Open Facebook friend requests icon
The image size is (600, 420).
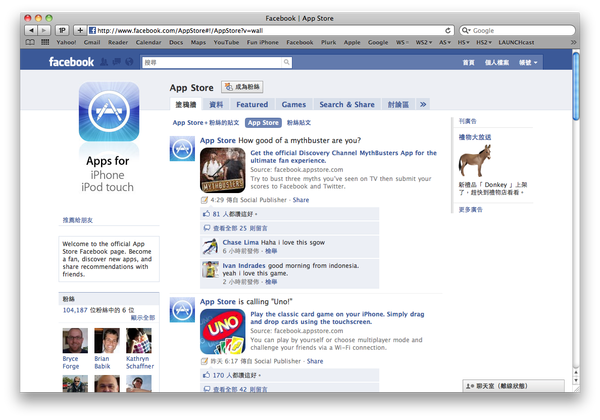[104, 62]
